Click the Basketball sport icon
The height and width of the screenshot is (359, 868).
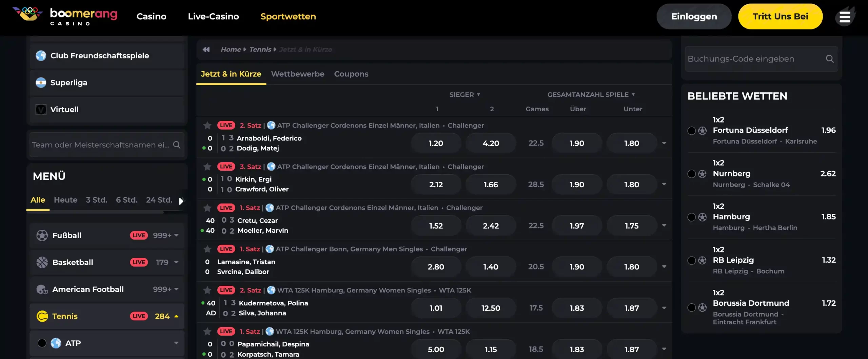click(42, 262)
